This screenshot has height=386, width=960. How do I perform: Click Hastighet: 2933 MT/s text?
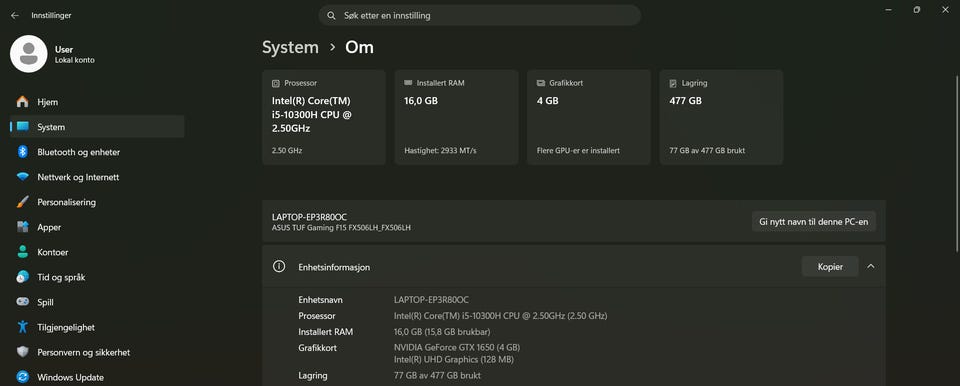click(x=440, y=150)
